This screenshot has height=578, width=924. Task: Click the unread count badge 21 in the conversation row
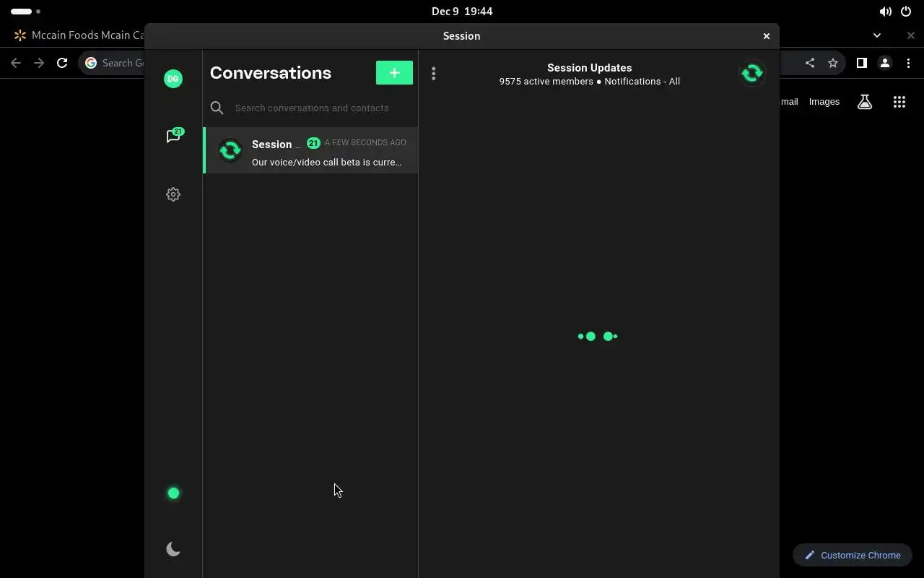coord(313,143)
